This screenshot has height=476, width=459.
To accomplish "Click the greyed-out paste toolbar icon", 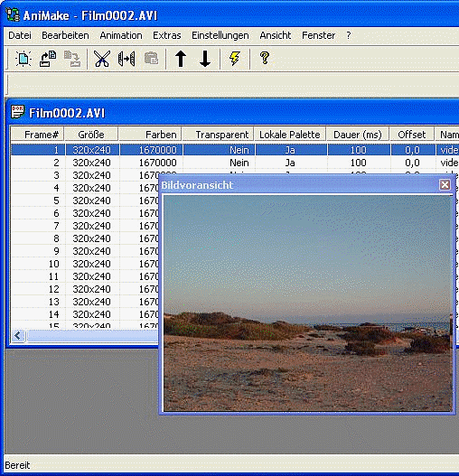I will click(x=151, y=59).
